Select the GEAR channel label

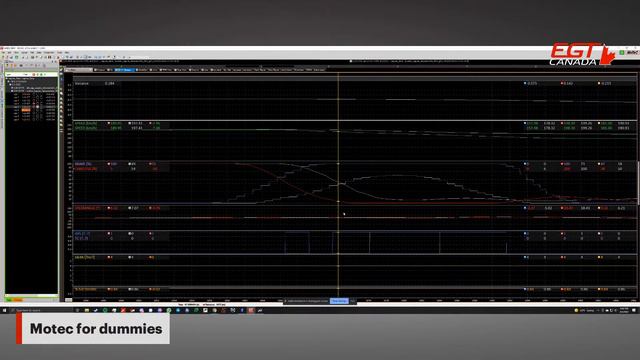tap(85, 258)
